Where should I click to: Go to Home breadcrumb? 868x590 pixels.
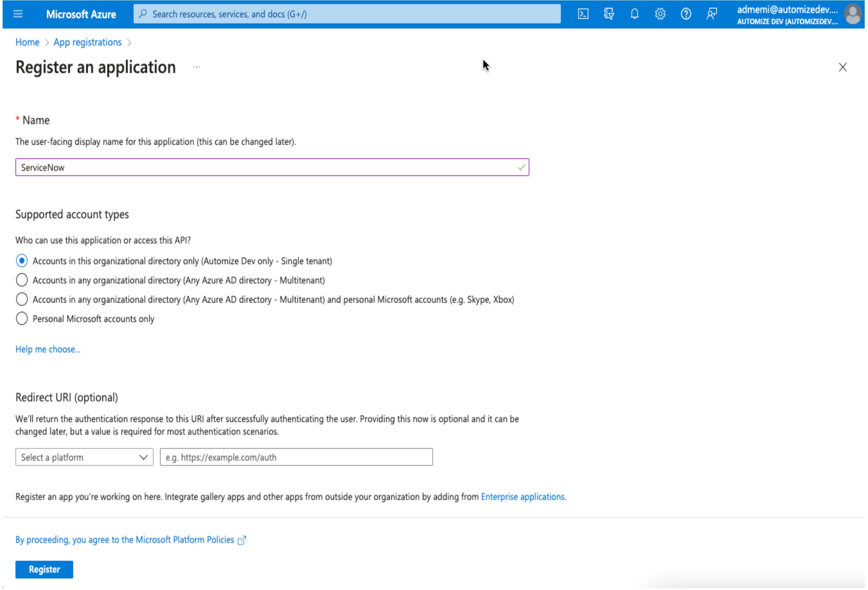point(27,42)
